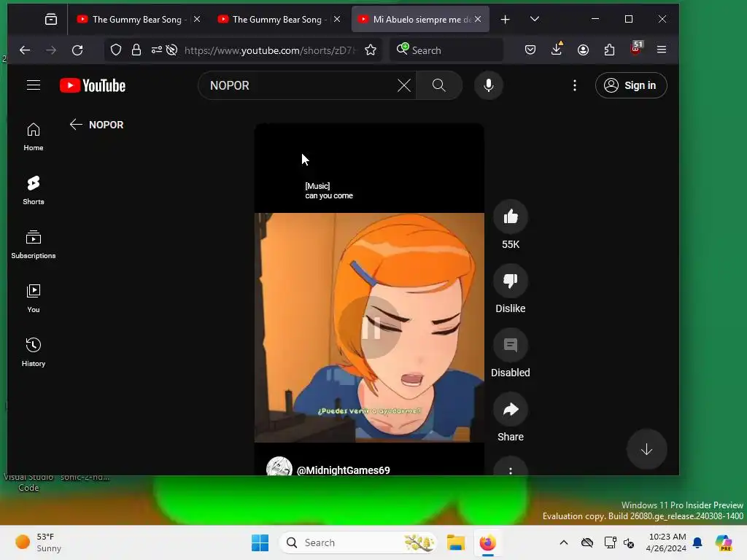The height and width of the screenshot is (560, 747).
Task: Switch to second Gummy Bear Song tab
Action: 274,20
